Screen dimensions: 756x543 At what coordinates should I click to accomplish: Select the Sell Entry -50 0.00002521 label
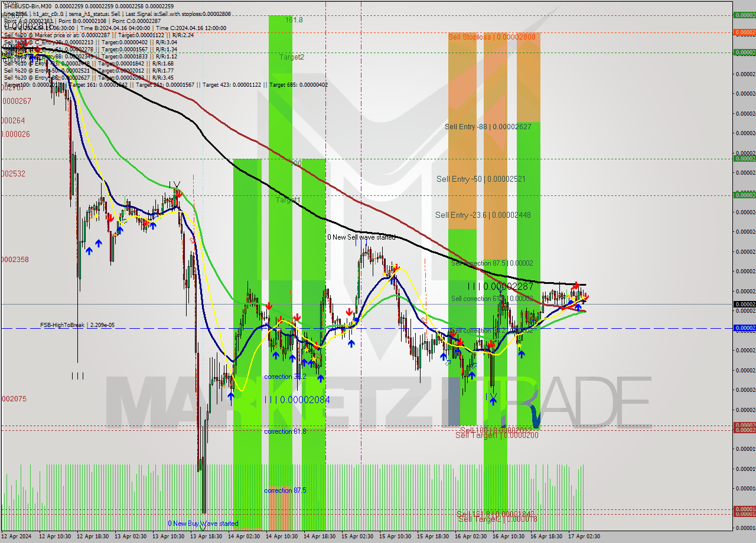click(481, 178)
